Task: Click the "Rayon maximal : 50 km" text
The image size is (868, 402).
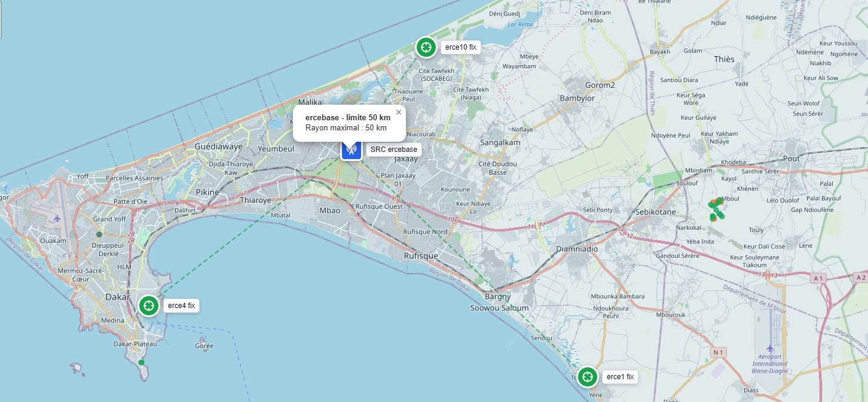Action: [x=346, y=128]
